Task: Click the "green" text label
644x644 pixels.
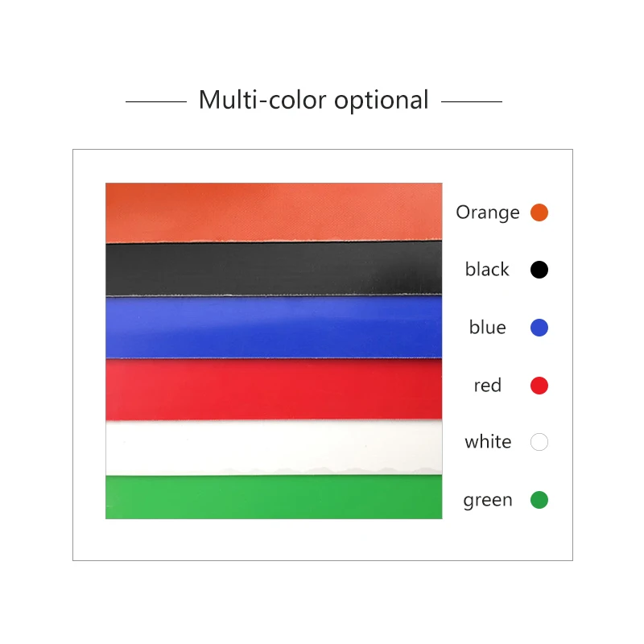Action: click(x=487, y=500)
